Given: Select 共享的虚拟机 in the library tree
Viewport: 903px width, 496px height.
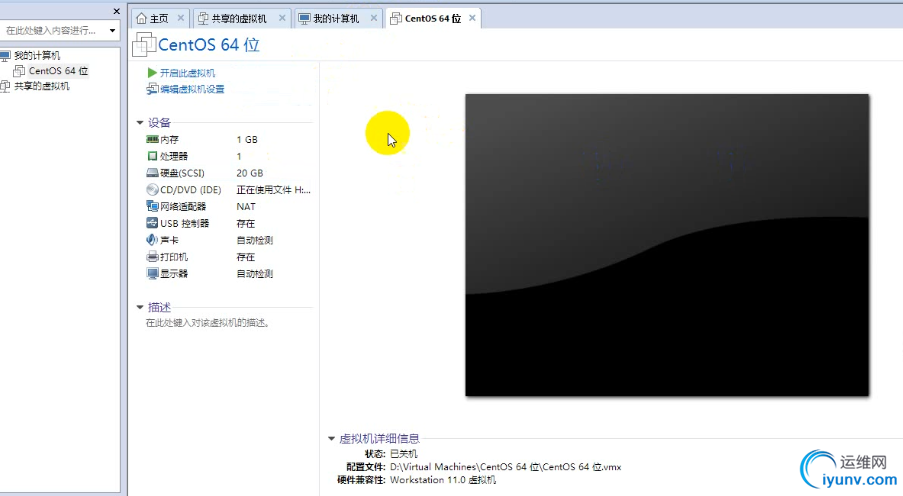Looking at the screenshot, I should [x=41, y=86].
